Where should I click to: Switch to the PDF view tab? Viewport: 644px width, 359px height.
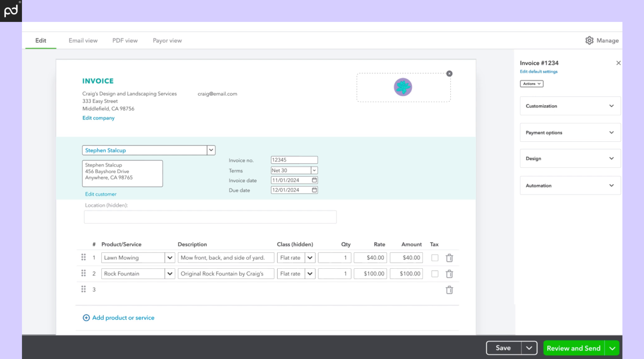click(x=125, y=40)
